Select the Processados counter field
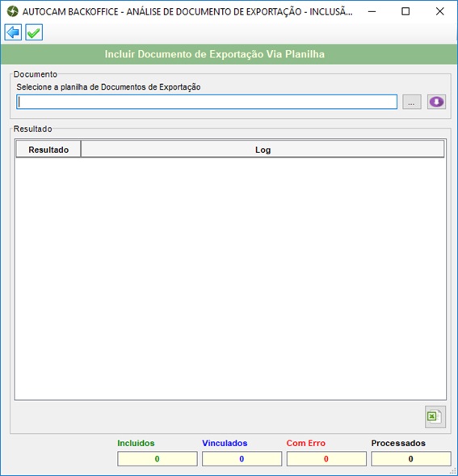The height and width of the screenshot is (476, 458). coord(411,459)
